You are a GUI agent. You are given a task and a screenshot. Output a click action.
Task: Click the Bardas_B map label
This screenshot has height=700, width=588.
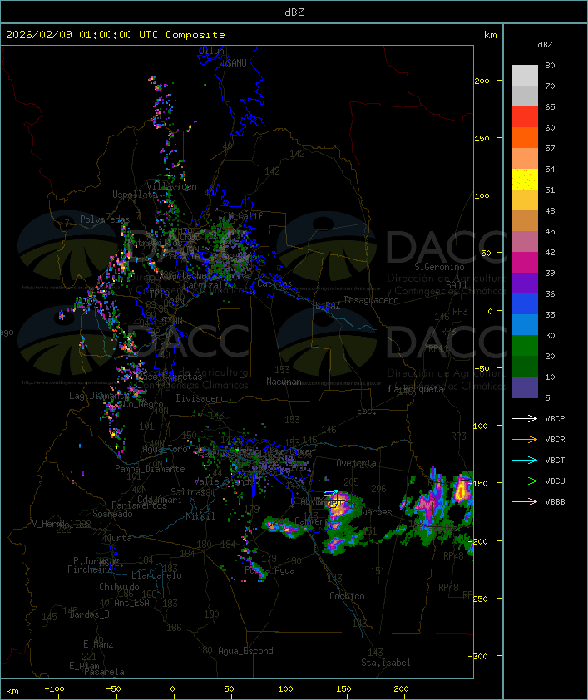tap(89, 614)
